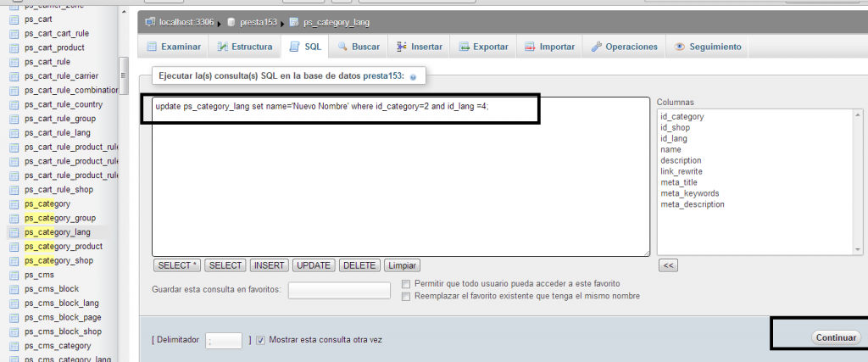The height and width of the screenshot is (362, 868).
Task: Open the ps_cart table in sidebar
Action: [38, 19]
